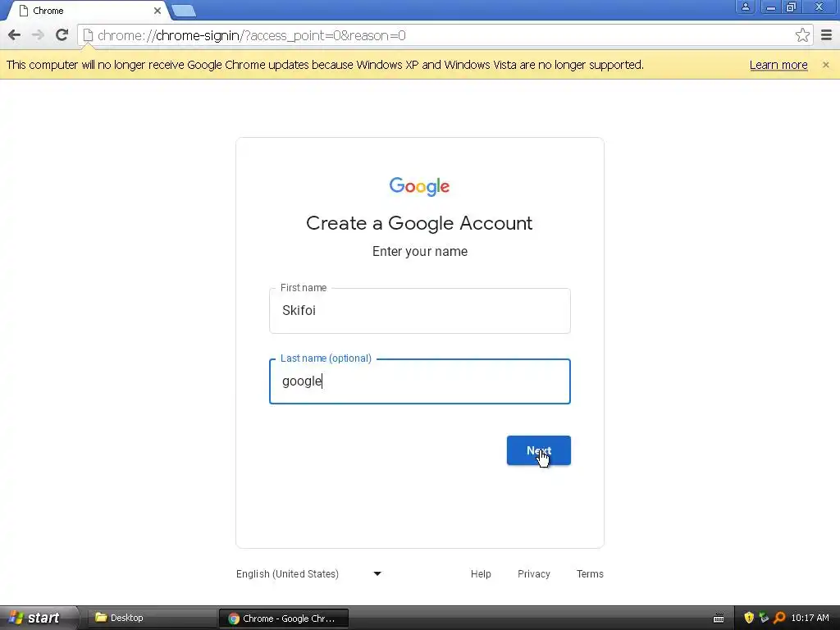Go back using the browser back arrow

15,35
